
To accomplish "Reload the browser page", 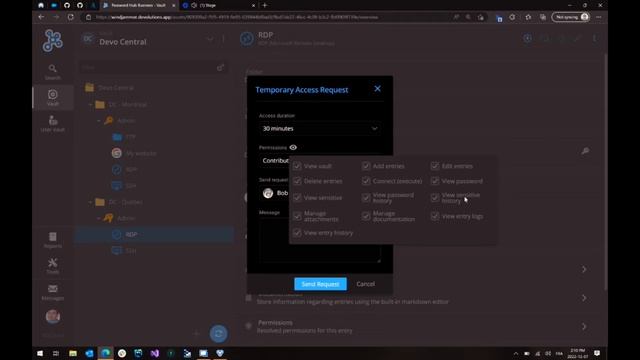I will 71,17.
